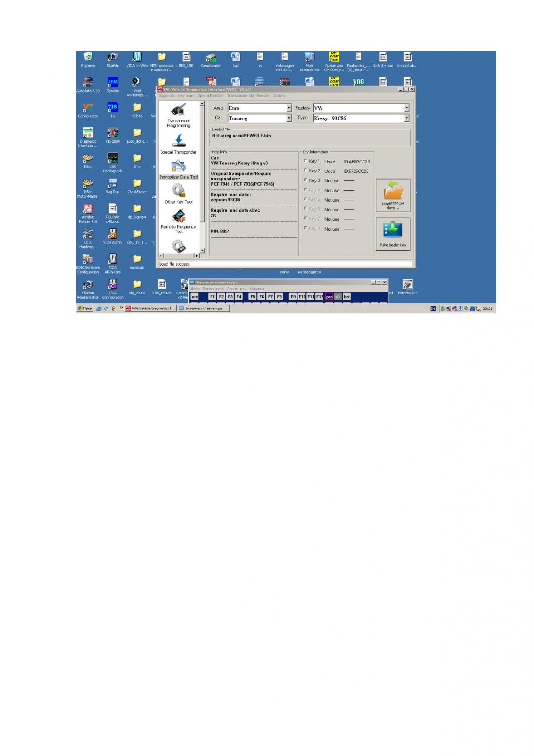Click the 23:21 clock in system tray
The width and height of the screenshot is (534, 756).
point(488,309)
